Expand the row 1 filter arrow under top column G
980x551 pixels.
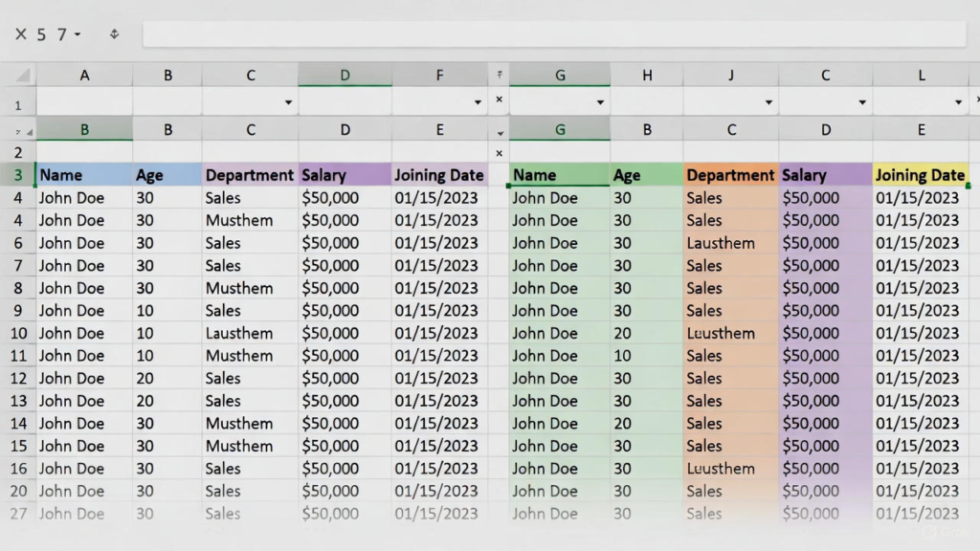point(600,102)
